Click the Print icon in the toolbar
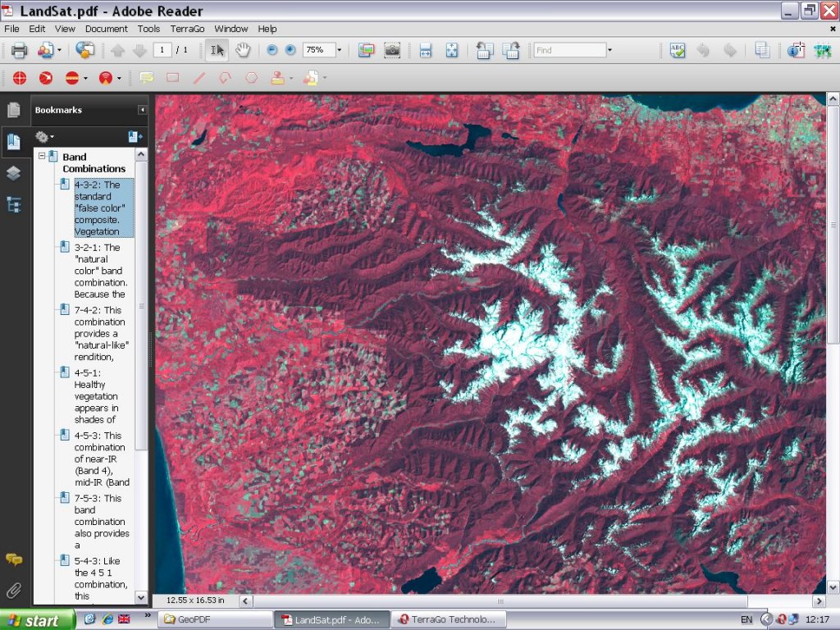The height and width of the screenshot is (630, 840). click(19, 50)
